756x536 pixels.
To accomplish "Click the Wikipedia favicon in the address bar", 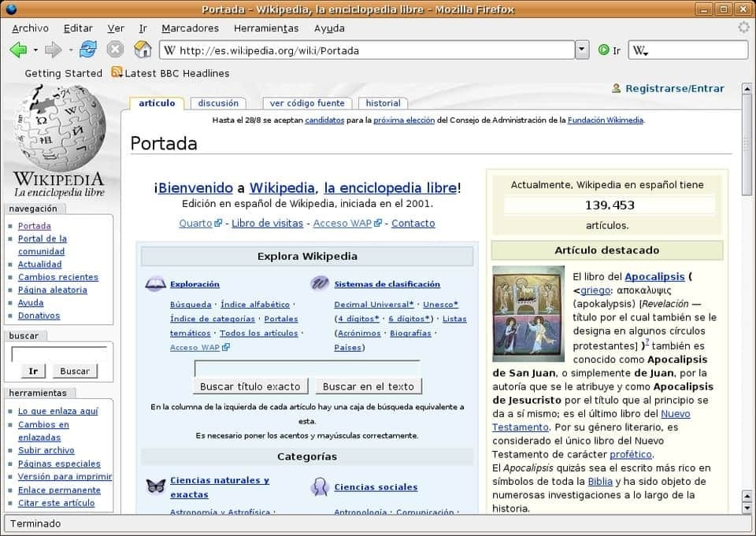I will [169, 50].
